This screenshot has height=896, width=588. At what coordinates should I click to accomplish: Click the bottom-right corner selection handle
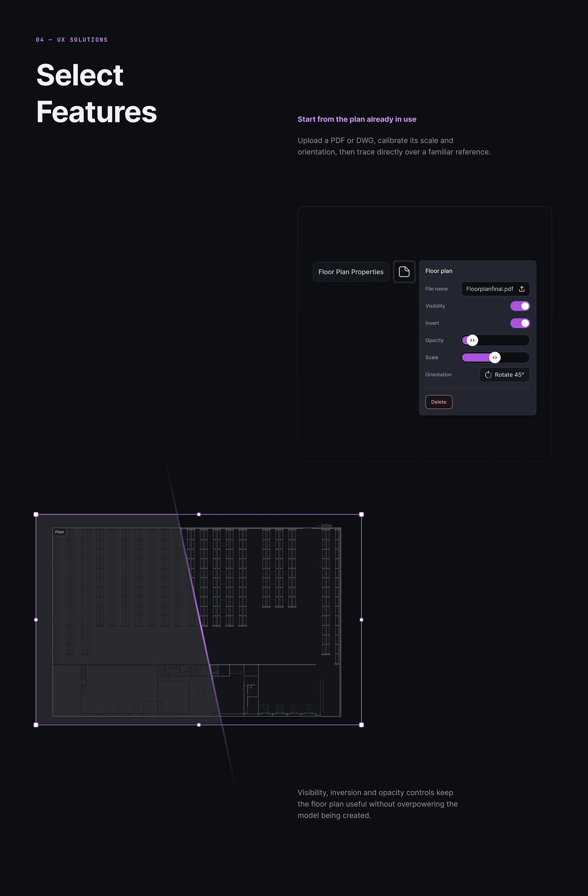(361, 725)
